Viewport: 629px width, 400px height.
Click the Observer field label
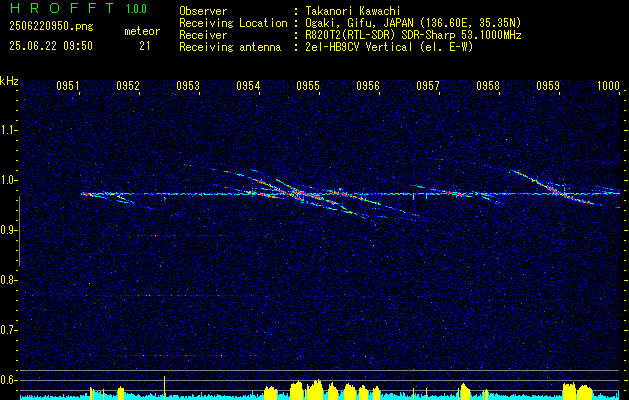(203, 11)
